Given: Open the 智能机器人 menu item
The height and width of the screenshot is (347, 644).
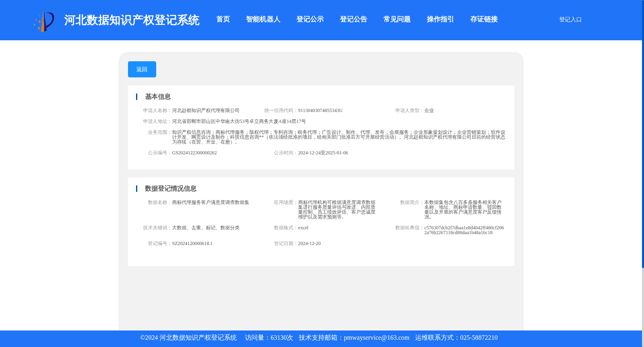Looking at the screenshot, I should pyautogui.click(x=263, y=19).
